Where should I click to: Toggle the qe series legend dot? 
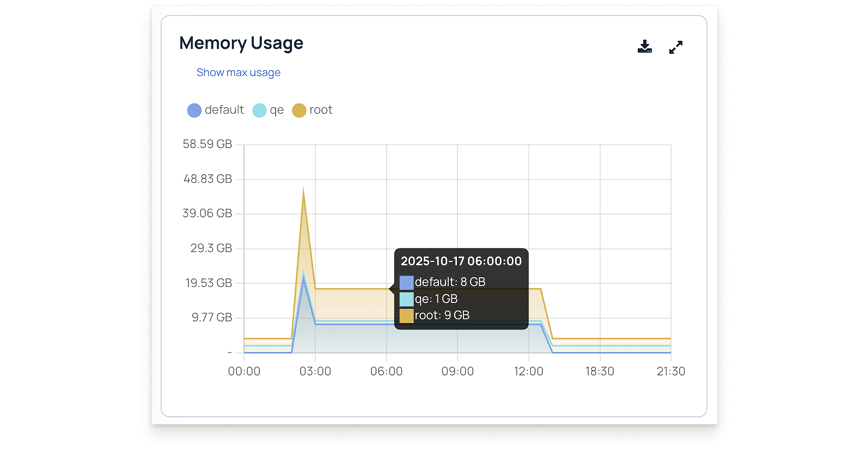[259, 110]
